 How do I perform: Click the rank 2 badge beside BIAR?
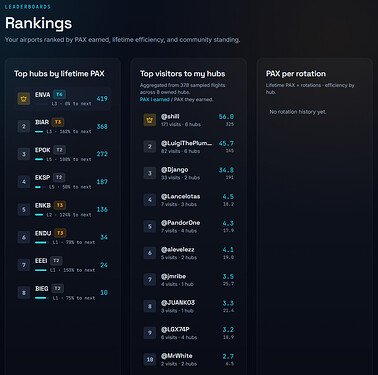[24, 126]
